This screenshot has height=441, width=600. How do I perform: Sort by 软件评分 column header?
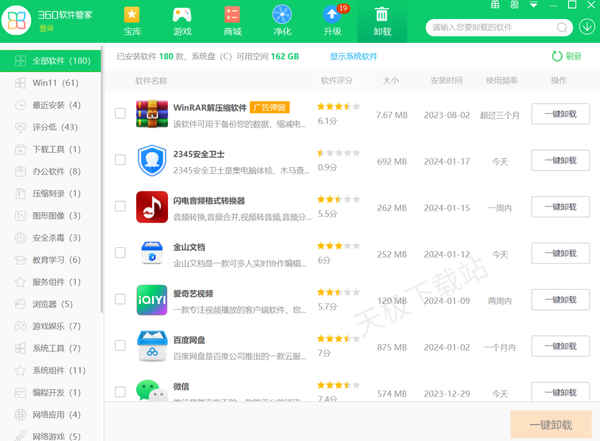click(x=337, y=80)
